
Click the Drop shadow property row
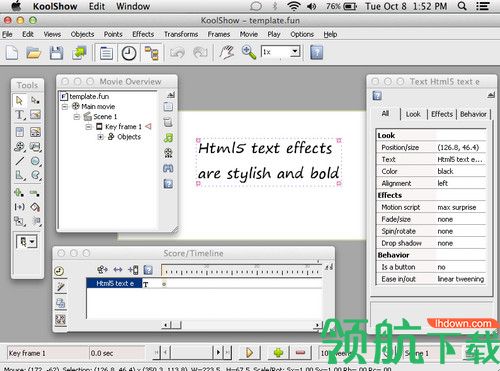[x=431, y=243]
